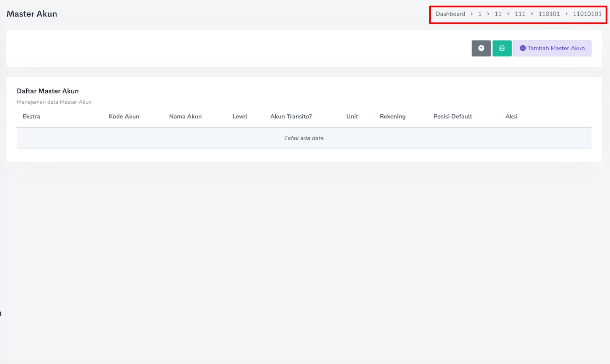Open breadcrumb level "1"
This screenshot has height=364, width=610.
[x=480, y=14]
